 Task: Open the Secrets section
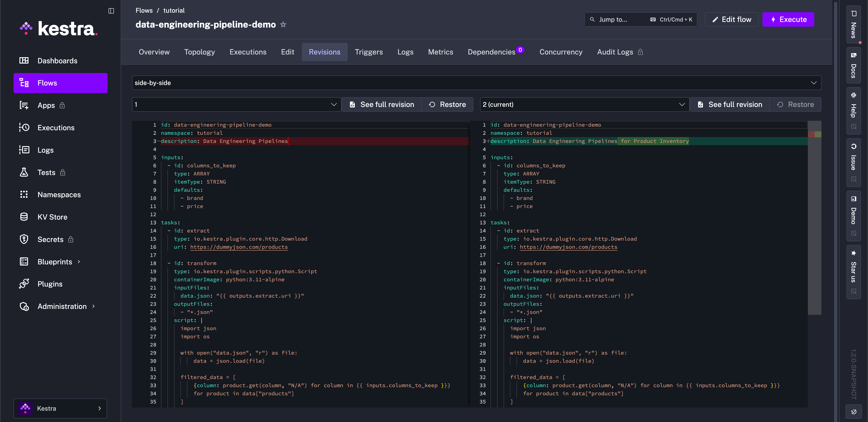click(x=51, y=239)
